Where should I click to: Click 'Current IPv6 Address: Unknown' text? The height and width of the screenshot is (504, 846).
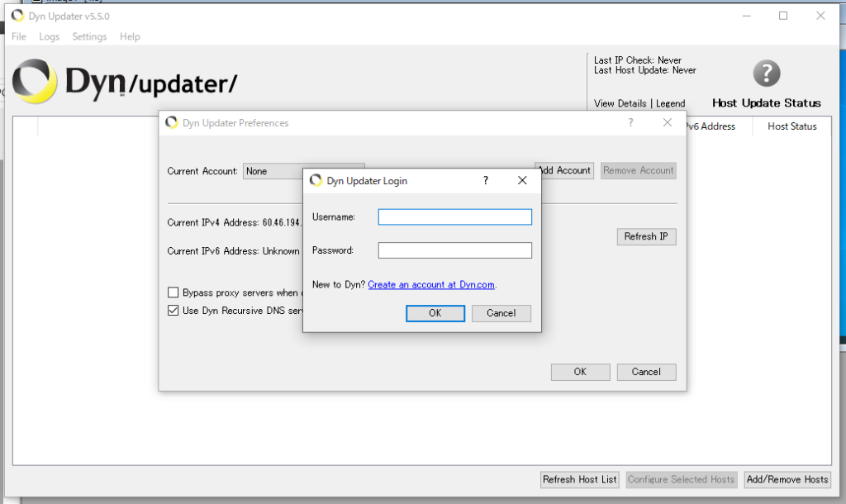(x=233, y=251)
